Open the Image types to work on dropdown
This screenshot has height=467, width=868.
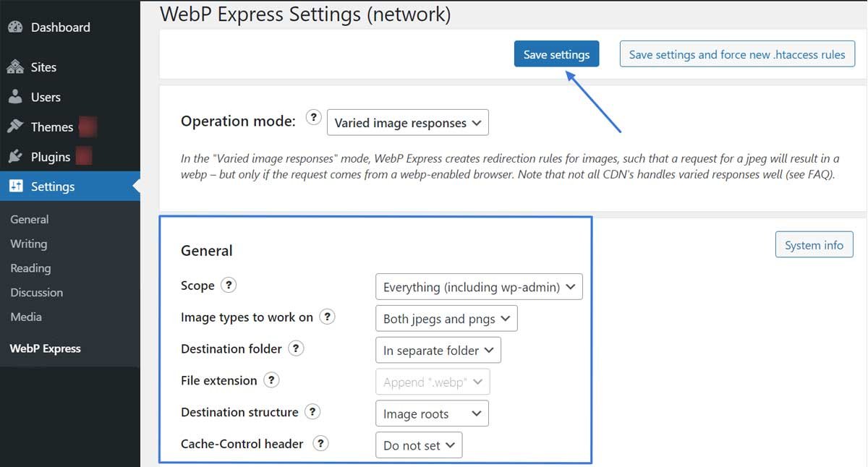pyautogui.click(x=446, y=318)
